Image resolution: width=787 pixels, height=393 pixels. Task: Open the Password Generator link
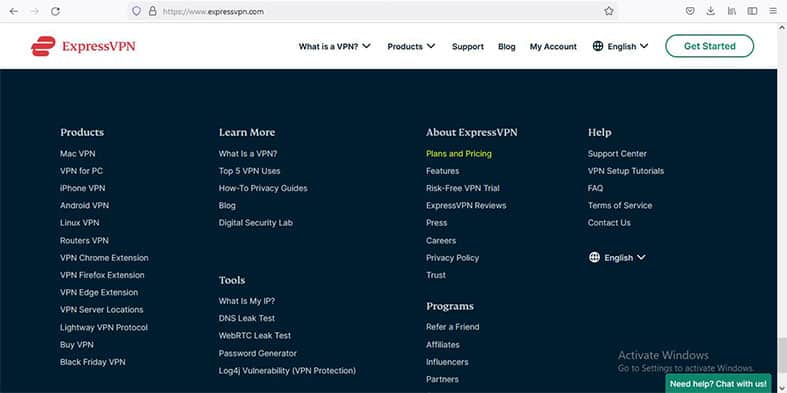click(257, 353)
